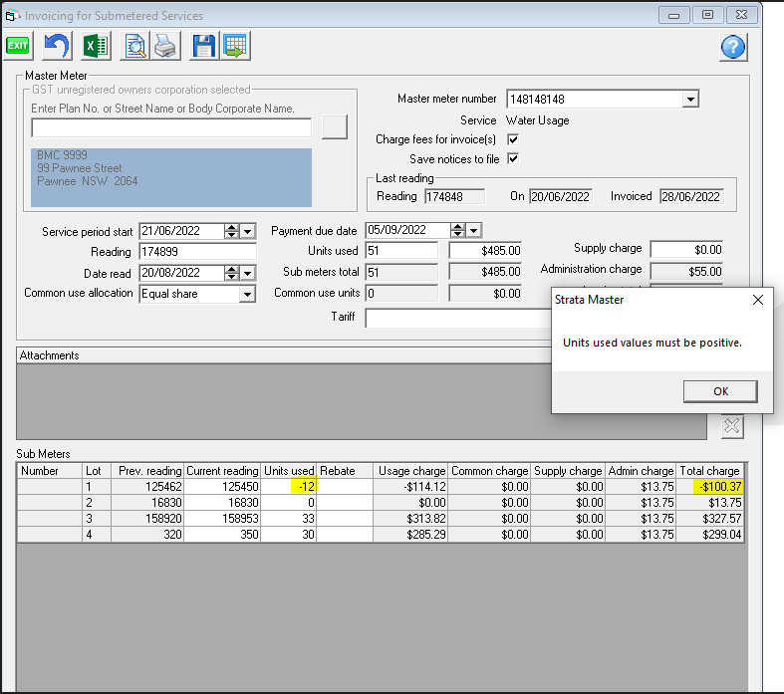This screenshot has height=694, width=784.
Task: Expand the Master meter number dropdown
Action: [x=690, y=100]
